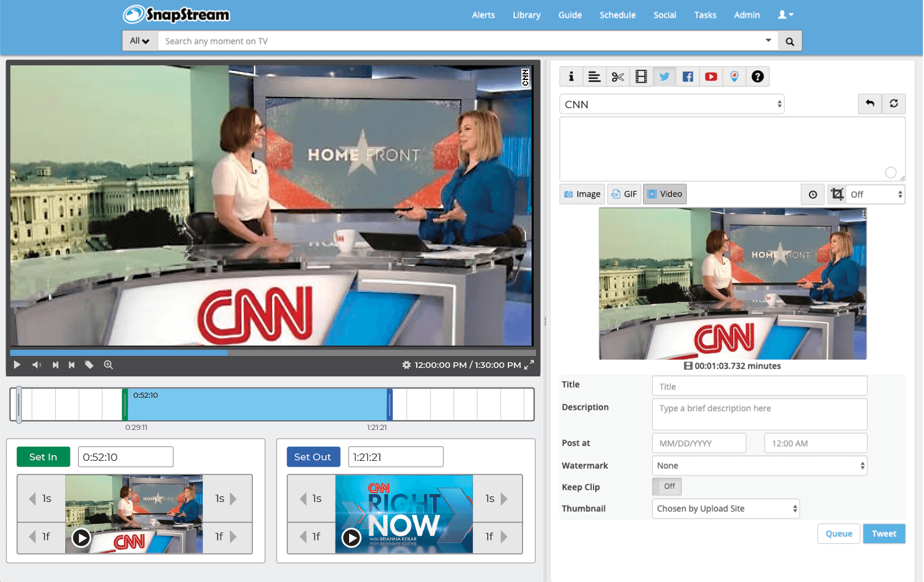This screenshot has width=924, height=582.
Task: Skip to previous marker in player
Action: tap(72, 365)
